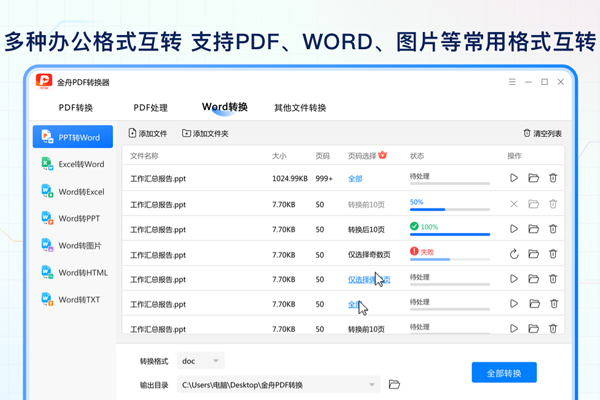Open the 其他文件转换 tab
Screen dimensions: 600x400
pos(300,108)
